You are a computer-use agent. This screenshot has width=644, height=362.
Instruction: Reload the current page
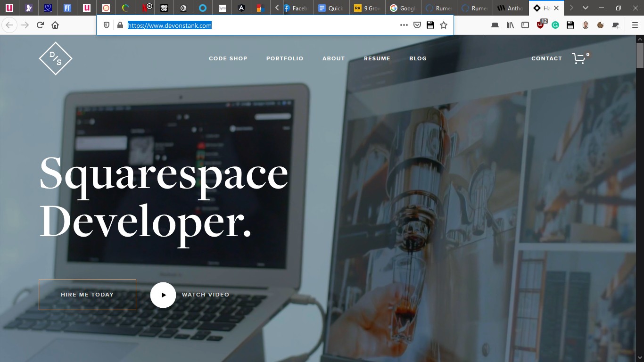[40, 25]
